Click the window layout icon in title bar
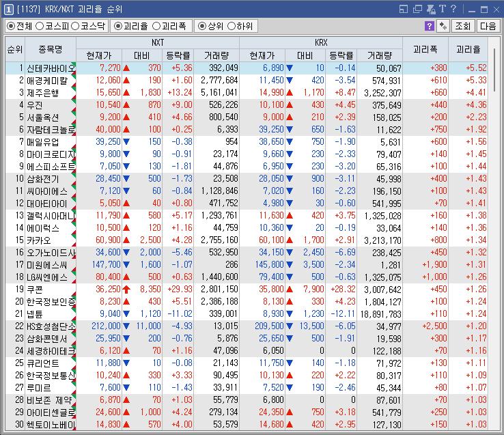 point(404,9)
